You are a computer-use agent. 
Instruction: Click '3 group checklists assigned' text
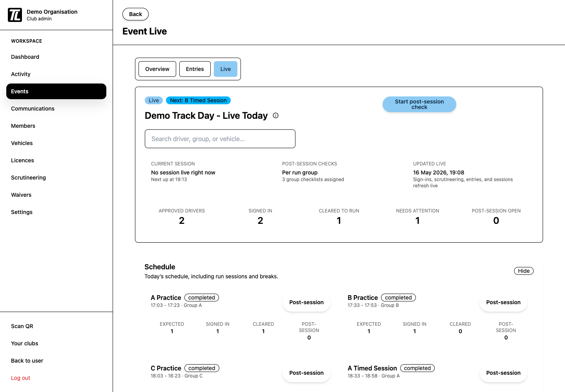[313, 180]
